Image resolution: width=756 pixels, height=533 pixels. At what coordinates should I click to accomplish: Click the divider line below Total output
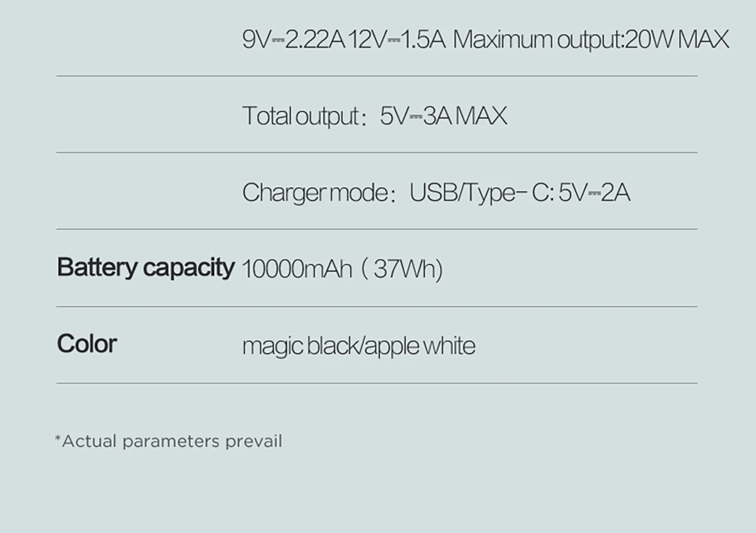tap(376, 152)
